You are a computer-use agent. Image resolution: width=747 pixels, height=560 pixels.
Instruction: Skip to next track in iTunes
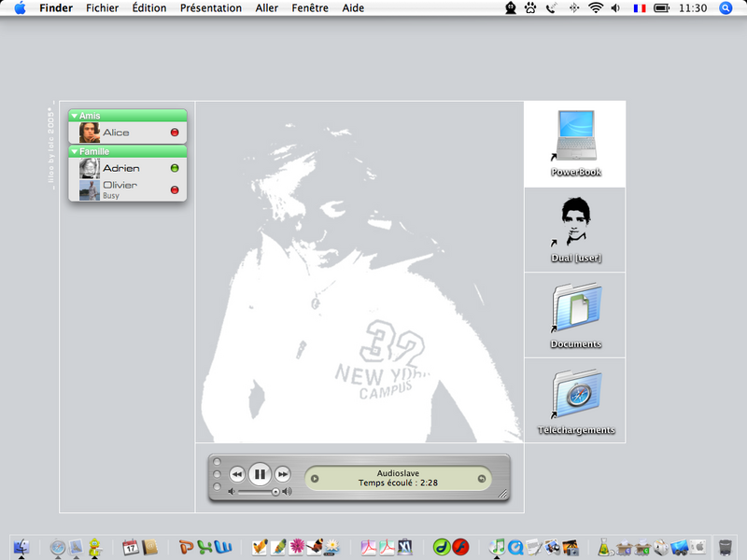pyautogui.click(x=283, y=474)
